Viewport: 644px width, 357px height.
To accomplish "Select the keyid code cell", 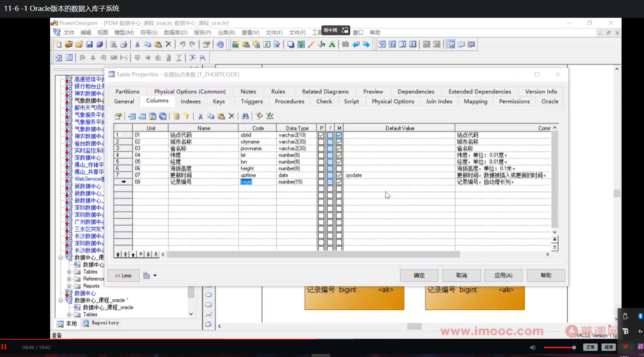I will 258,182.
